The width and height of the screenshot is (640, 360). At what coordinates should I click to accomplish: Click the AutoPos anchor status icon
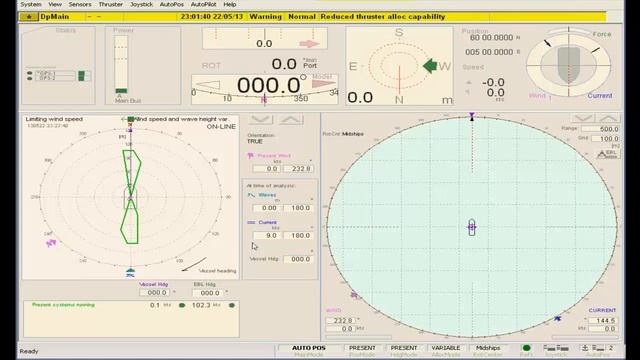pos(585,348)
